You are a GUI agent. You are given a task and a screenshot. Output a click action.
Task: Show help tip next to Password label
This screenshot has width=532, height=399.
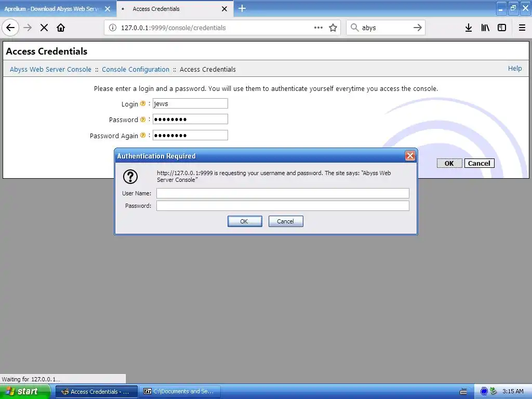[x=143, y=119]
